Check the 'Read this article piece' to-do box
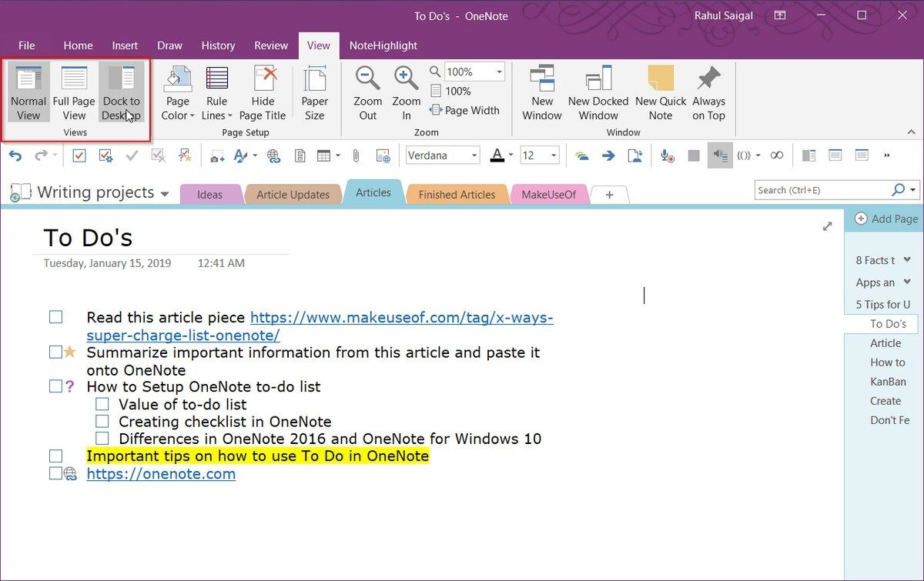The image size is (924, 581). click(x=55, y=316)
